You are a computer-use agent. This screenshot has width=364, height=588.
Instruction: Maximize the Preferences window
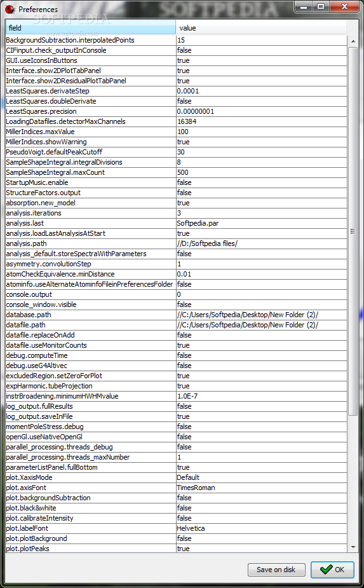click(x=321, y=7)
